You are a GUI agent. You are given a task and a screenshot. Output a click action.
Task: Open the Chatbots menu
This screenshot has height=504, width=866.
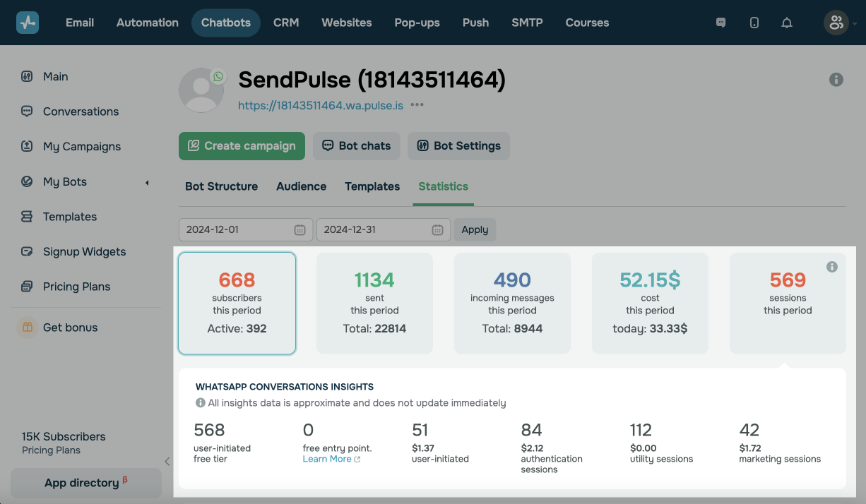coord(226,23)
